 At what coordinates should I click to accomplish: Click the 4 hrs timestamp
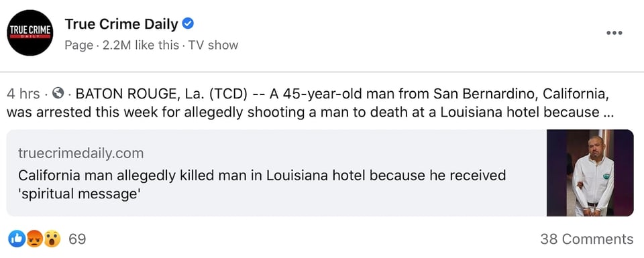[x=23, y=94]
